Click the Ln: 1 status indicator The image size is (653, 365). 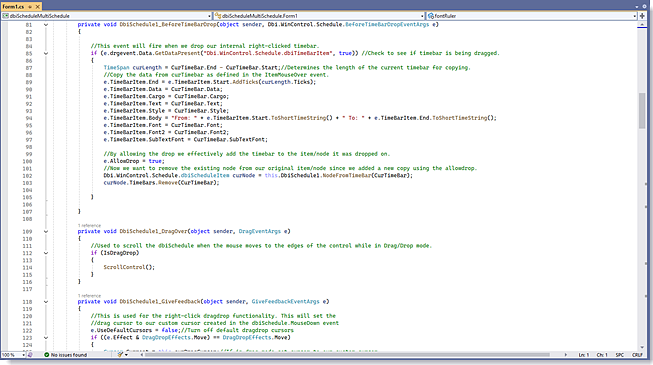click(584, 355)
